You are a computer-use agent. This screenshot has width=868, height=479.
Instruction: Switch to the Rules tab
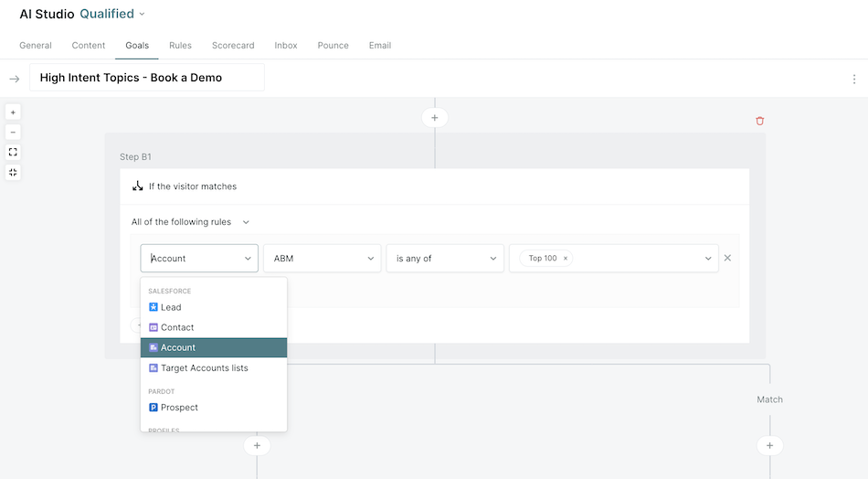180,46
